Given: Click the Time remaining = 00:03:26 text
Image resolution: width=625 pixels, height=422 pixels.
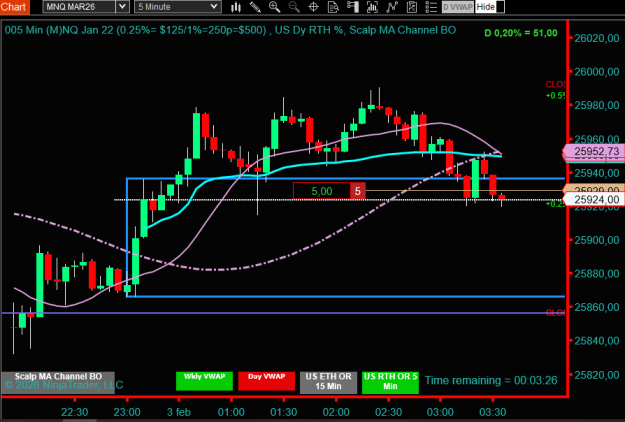Looking at the screenshot, I should click(x=491, y=381).
